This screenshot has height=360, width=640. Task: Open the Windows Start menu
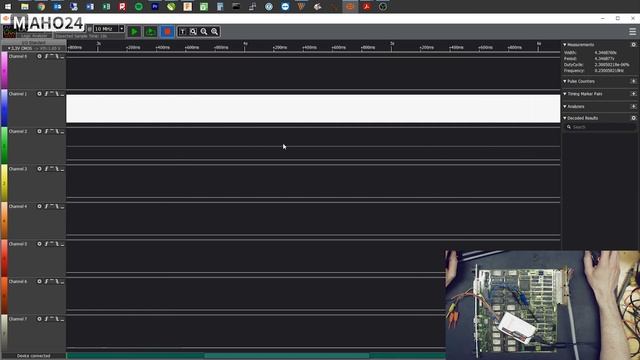tap(8, 7)
